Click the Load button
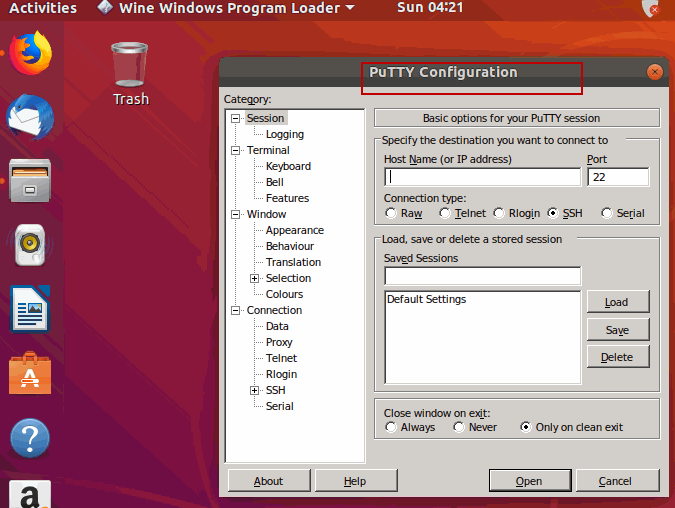The height and width of the screenshot is (508, 675). pos(618,302)
